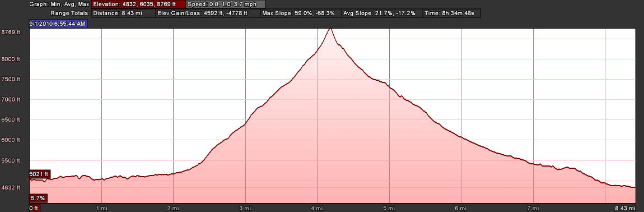Click the red 0 ft distance marker

(x=34, y=208)
